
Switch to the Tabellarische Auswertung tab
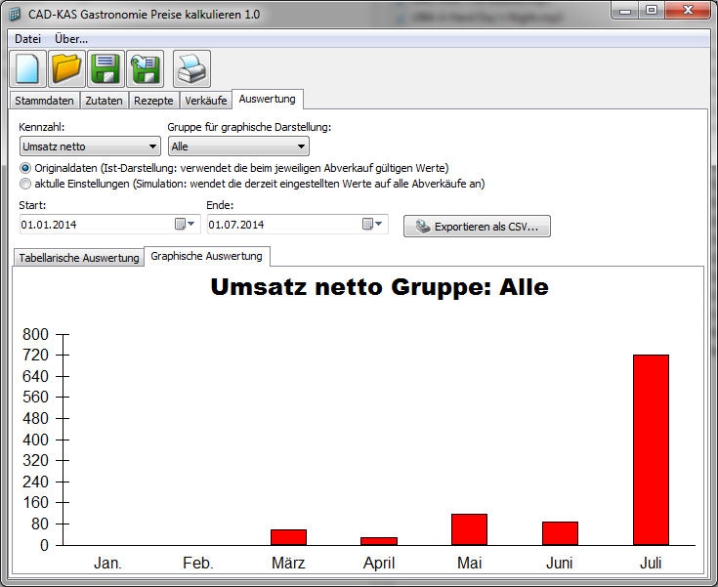point(79,258)
